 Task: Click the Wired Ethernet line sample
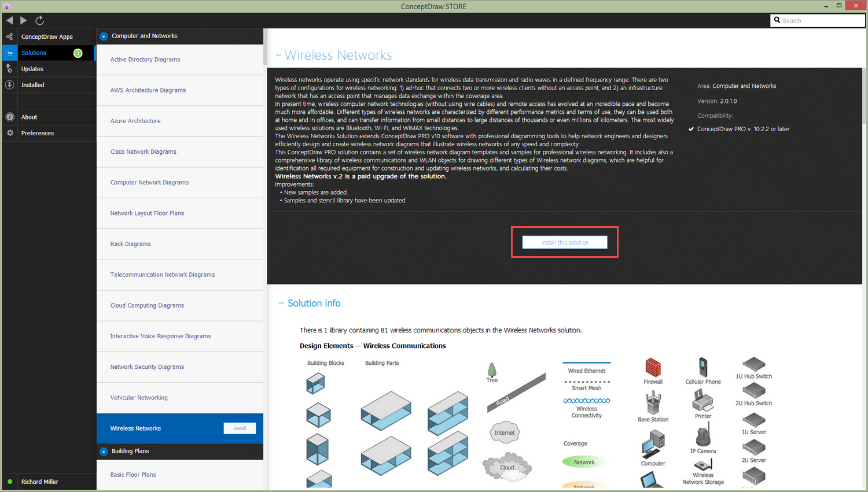[587, 362]
